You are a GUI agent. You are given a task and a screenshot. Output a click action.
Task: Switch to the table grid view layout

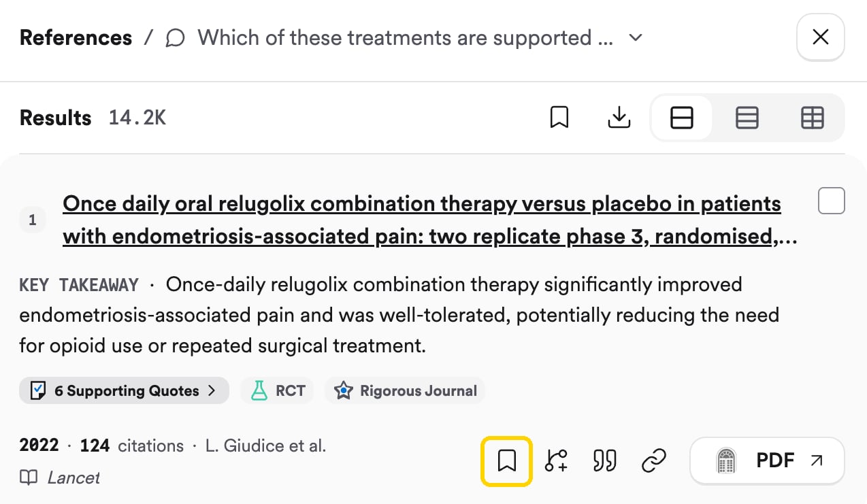pos(812,118)
